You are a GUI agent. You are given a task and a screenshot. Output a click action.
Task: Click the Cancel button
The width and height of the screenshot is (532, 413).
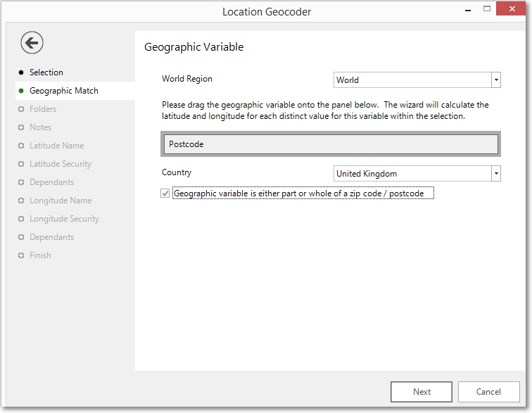click(488, 392)
